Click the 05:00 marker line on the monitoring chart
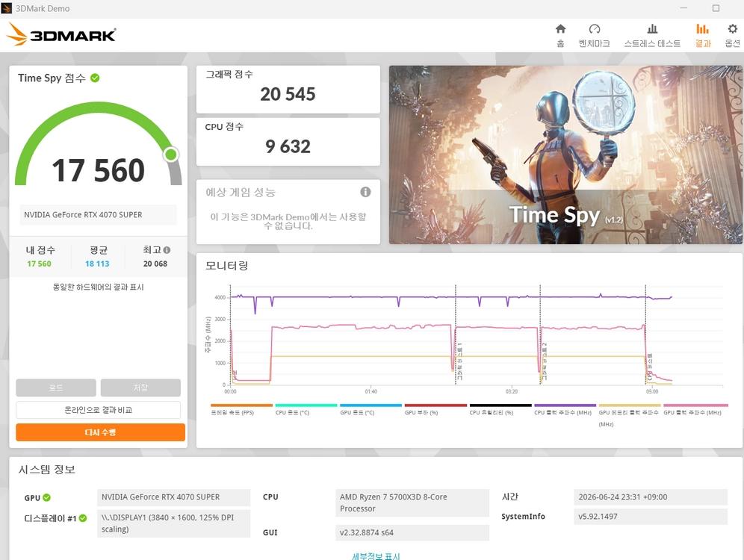This screenshot has height=560, width=744. pyautogui.click(x=645, y=335)
